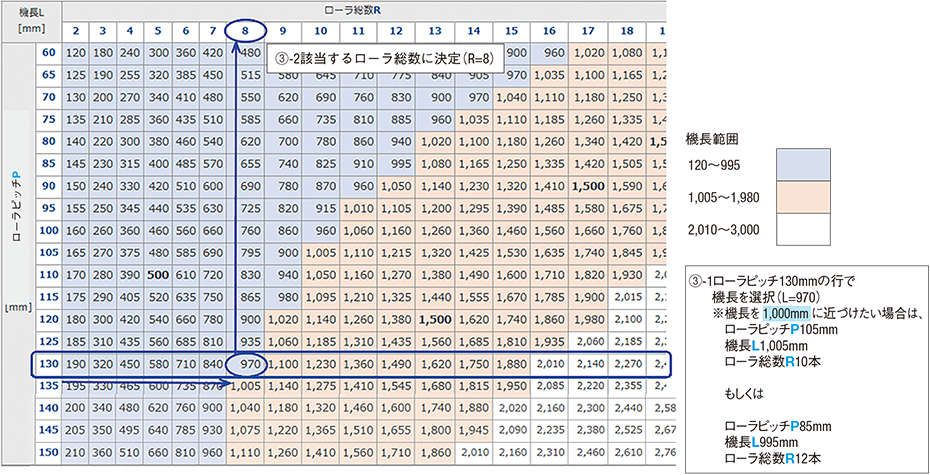Click the bold 500 cell in row 110
This screenshot has width=930, height=475.
click(155, 275)
